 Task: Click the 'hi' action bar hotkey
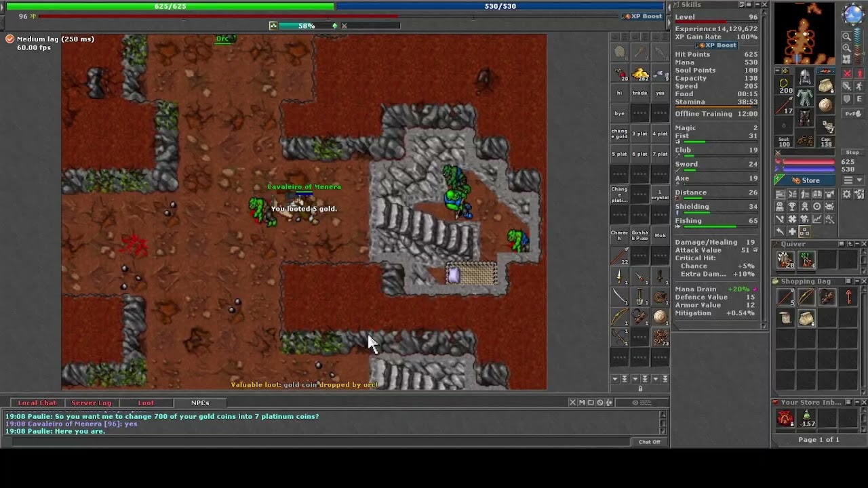point(620,93)
